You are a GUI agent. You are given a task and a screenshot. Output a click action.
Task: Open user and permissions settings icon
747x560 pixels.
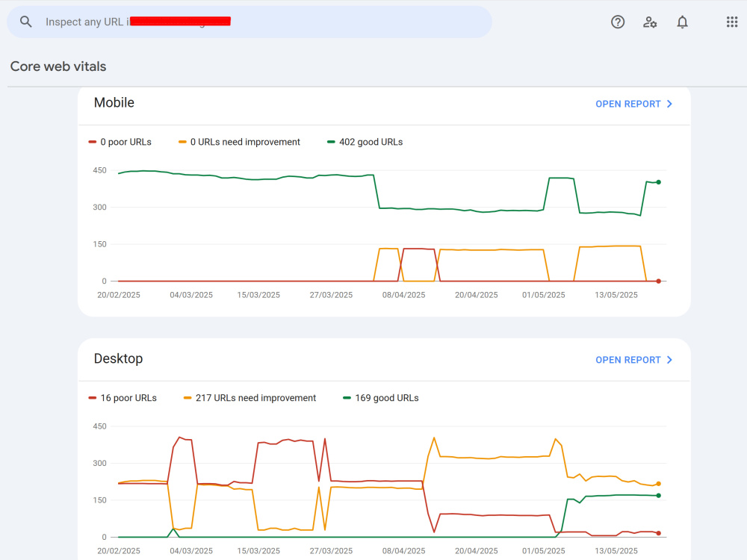[x=650, y=22]
